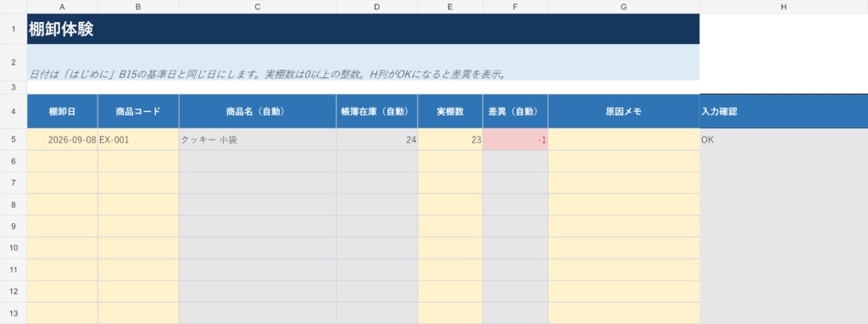Click the 商品コード header cell
This screenshot has width=868, height=324.
138,111
